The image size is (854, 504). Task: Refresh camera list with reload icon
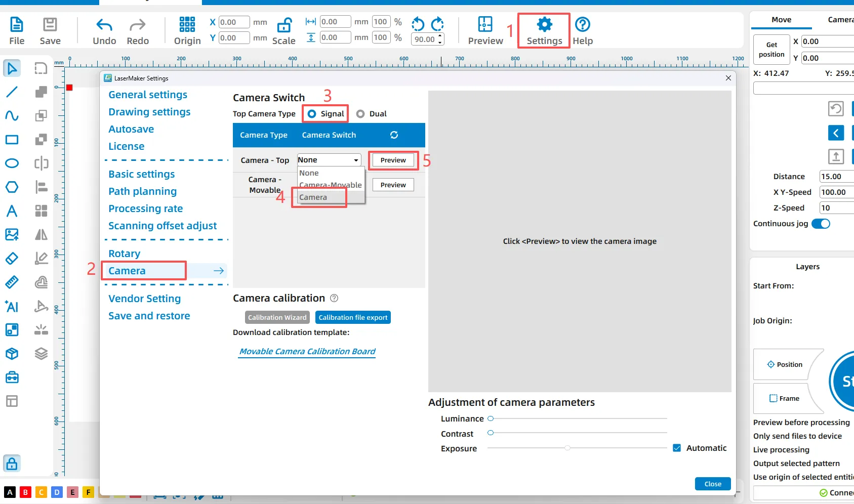click(x=394, y=135)
